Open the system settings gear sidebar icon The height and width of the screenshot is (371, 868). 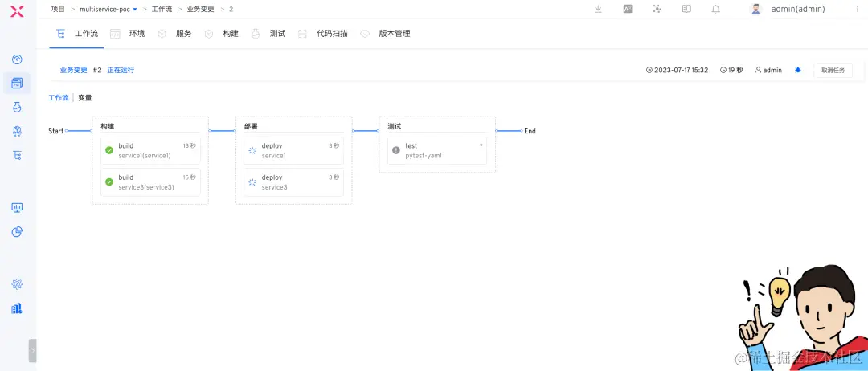pos(17,284)
